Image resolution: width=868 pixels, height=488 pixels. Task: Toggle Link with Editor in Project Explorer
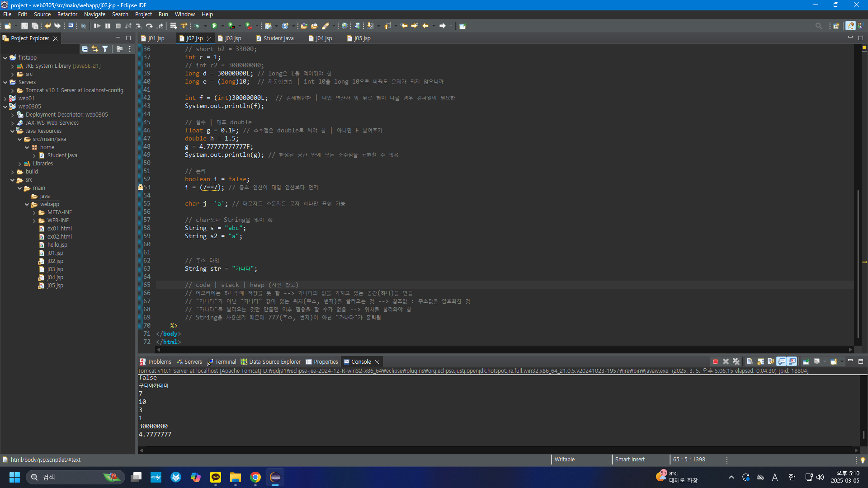(x=94, y=49)
